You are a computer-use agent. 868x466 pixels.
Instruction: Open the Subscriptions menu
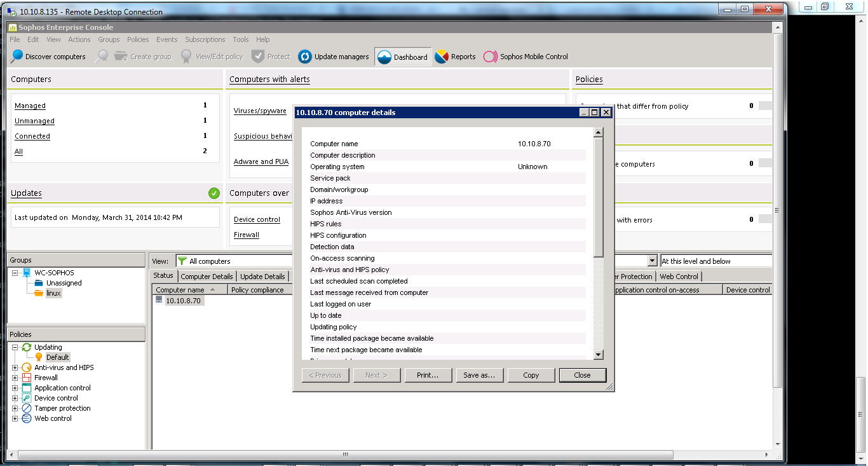pos(205,39)
